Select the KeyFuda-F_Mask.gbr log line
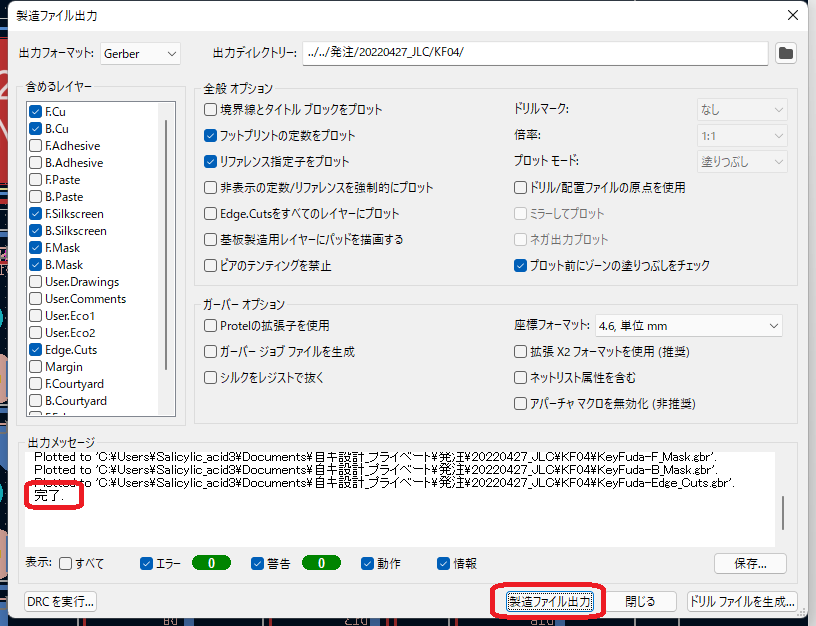816x626 pixels. (376, 457)
